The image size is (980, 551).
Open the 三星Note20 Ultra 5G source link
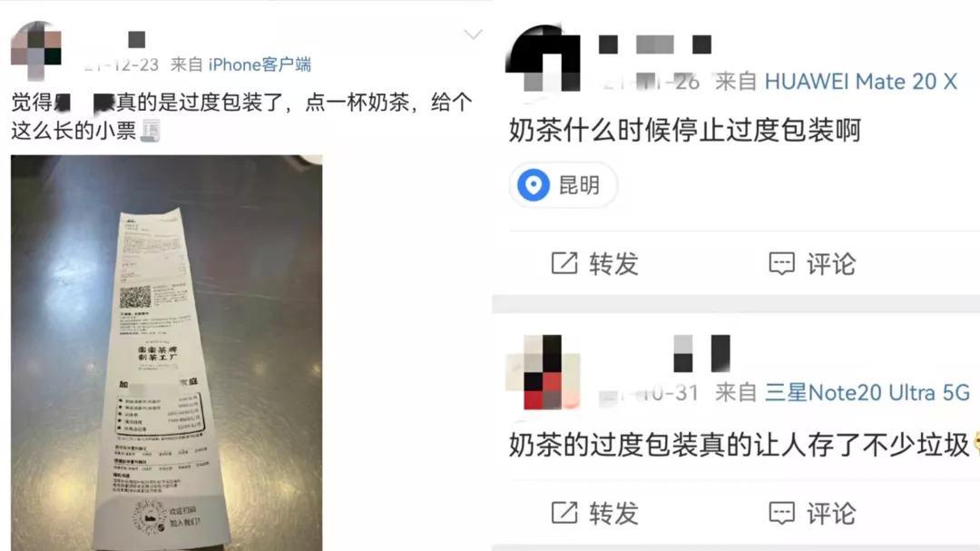pos(867,393)
